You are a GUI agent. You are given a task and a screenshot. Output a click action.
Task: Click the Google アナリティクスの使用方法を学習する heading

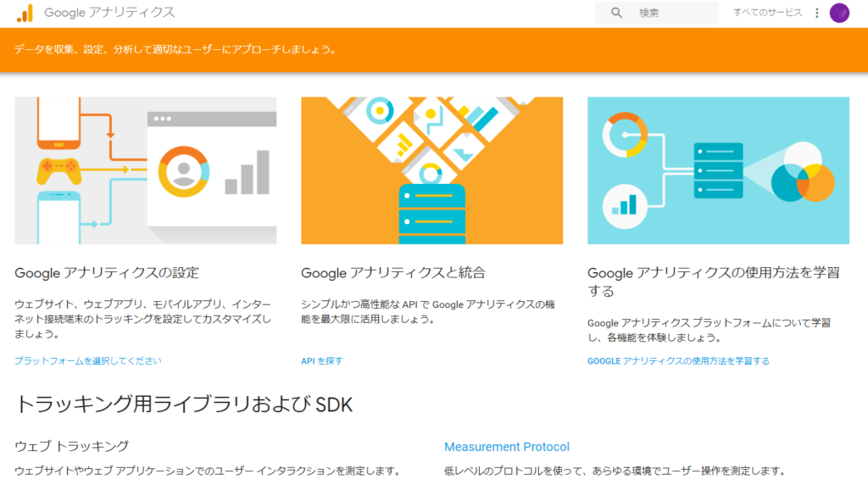714,282
